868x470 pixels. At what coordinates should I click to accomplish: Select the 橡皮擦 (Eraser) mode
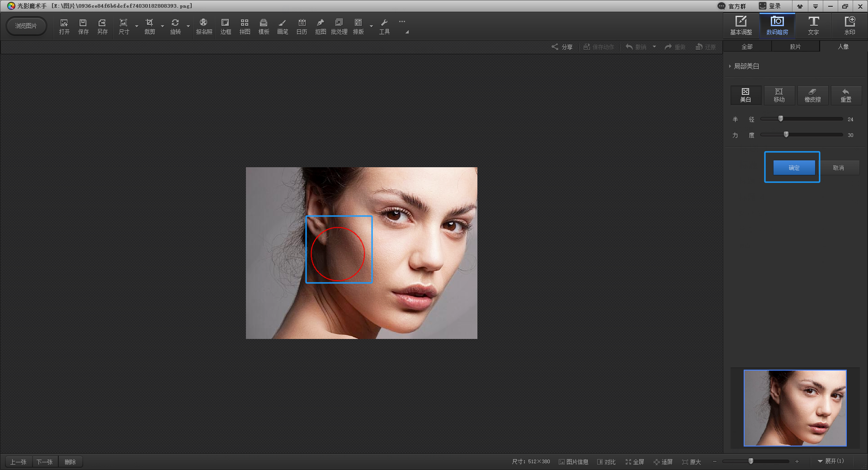[812, 95]
